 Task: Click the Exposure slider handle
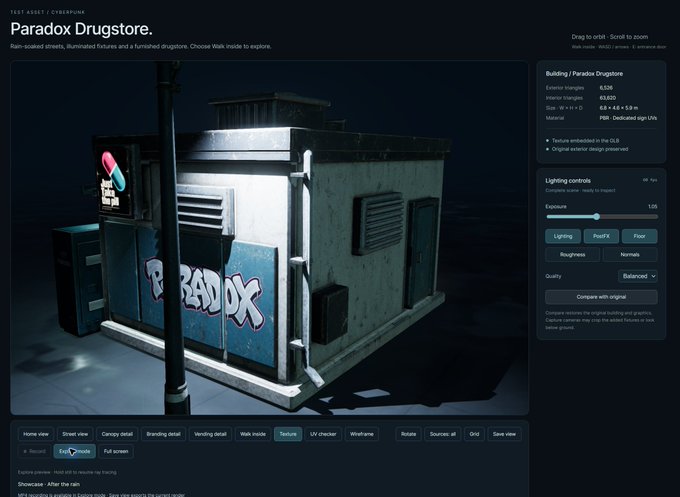597,216
